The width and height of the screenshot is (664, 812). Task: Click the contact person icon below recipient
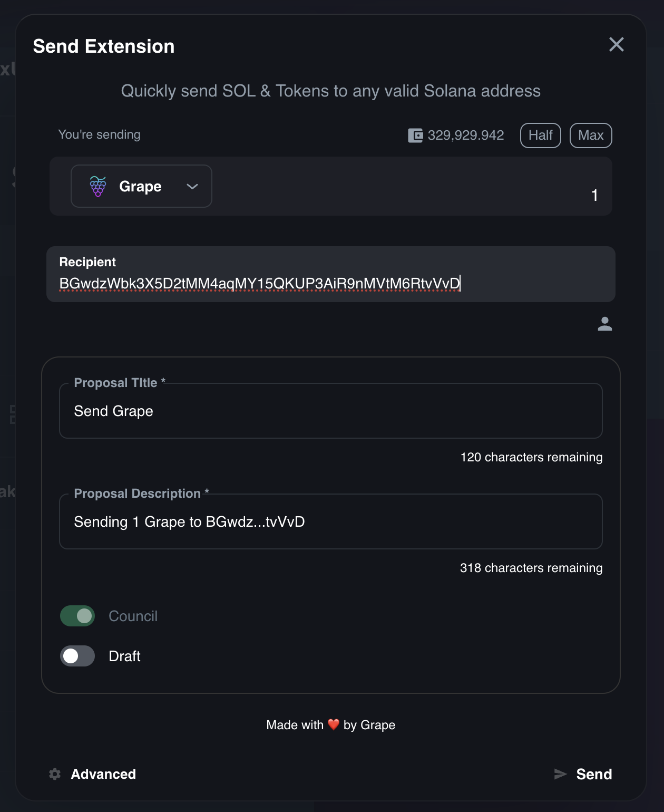[604, 324]
